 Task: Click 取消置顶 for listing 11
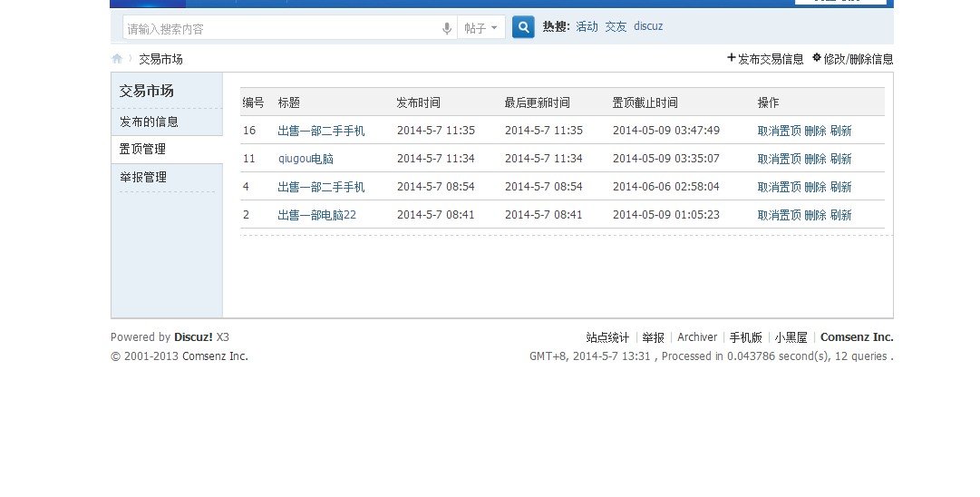[x=779, y=159]
